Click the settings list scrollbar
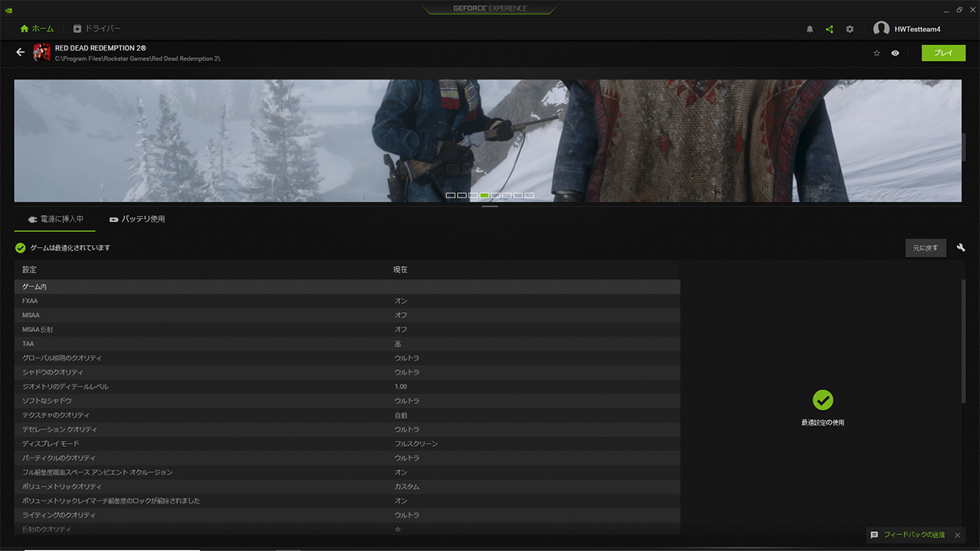 point(963,341)
